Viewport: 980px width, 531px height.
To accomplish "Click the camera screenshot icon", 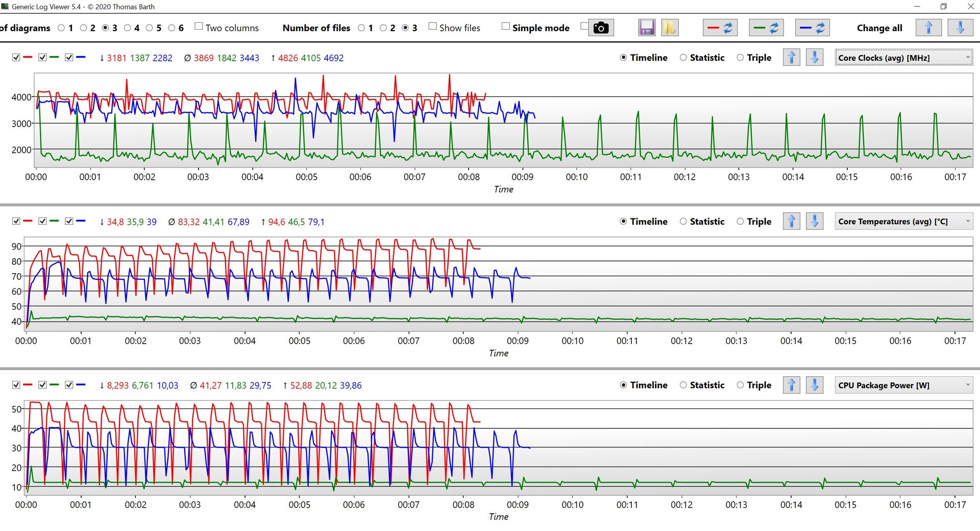I will coord(601,28).
